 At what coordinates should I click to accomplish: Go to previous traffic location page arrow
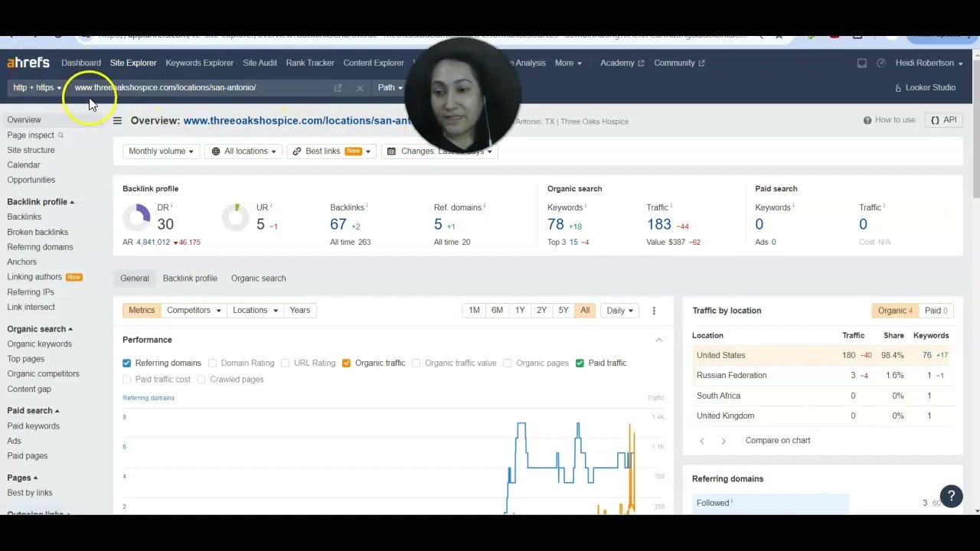point(701,441)
